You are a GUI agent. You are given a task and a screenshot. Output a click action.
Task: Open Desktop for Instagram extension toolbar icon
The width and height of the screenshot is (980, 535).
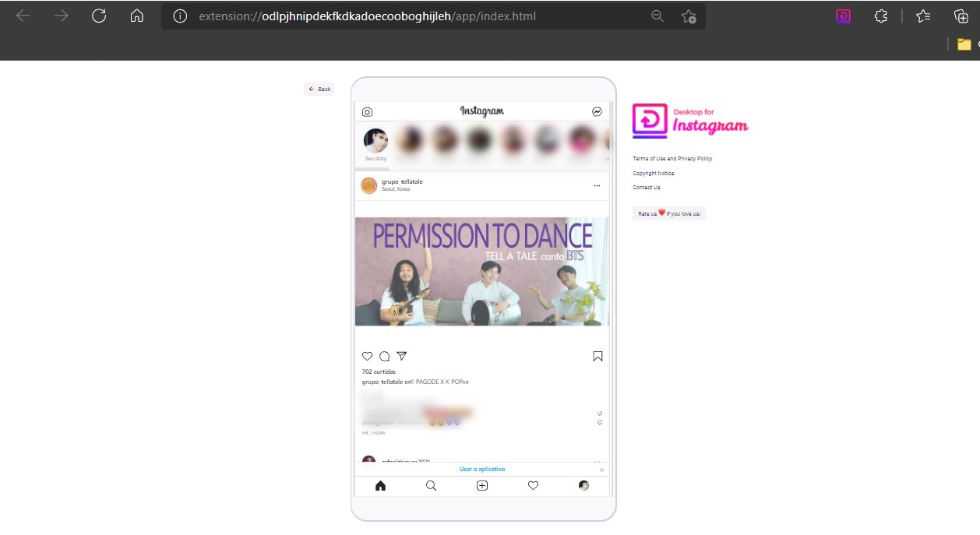tap(843, 16)
